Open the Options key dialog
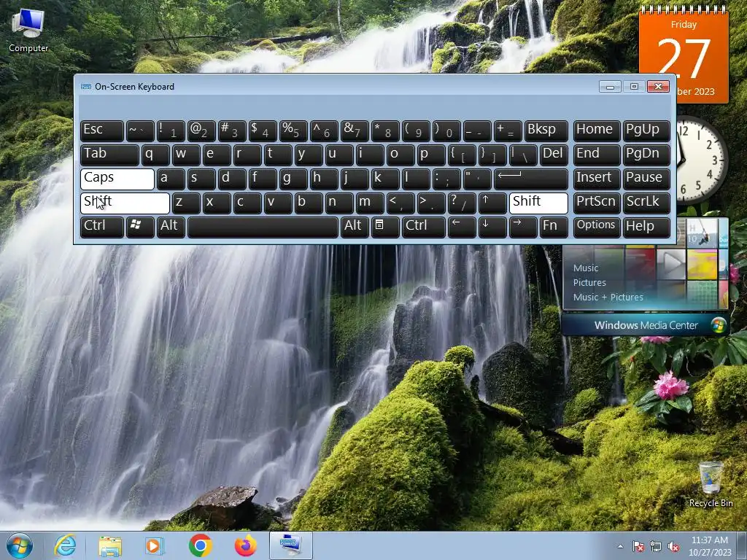Screen dimensions: 747x560 tap(597, 227)
